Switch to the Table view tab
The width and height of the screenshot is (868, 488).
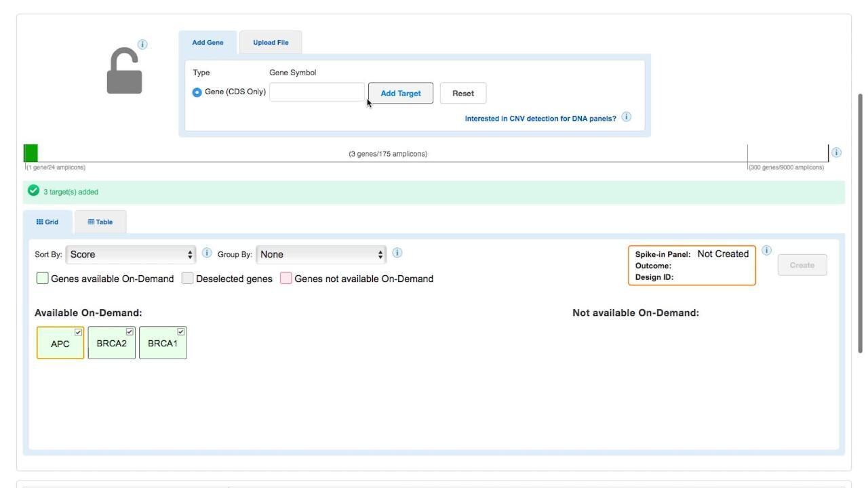(x=100, y=222)
